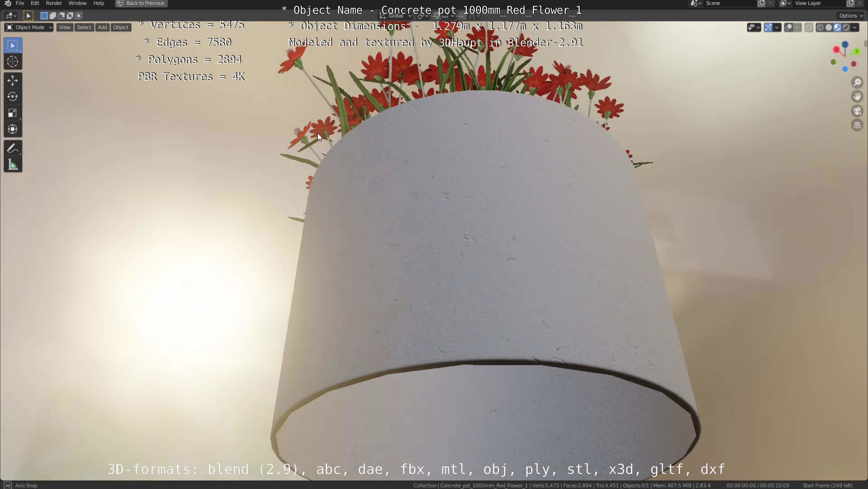Screen dimensions: 868x489
Task: Add a new view layer icon
Action: coord(851,3)
